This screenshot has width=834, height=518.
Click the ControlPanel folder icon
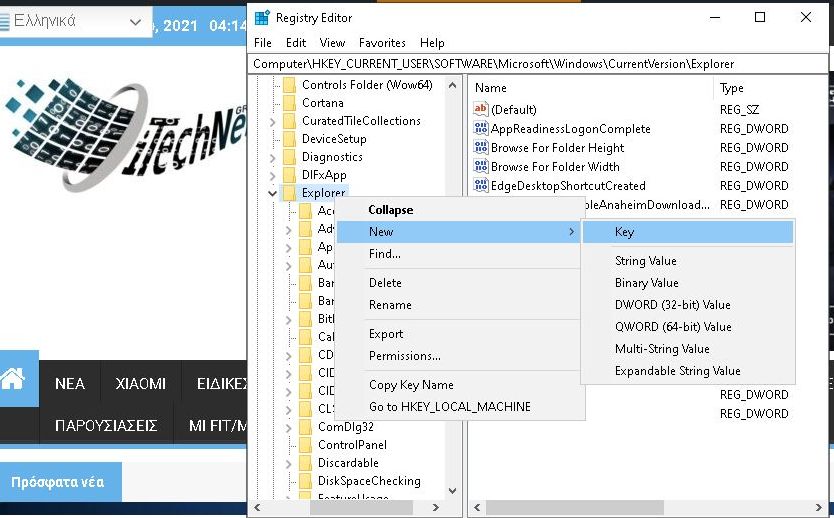pyautogui.click(x=305, y=445)
